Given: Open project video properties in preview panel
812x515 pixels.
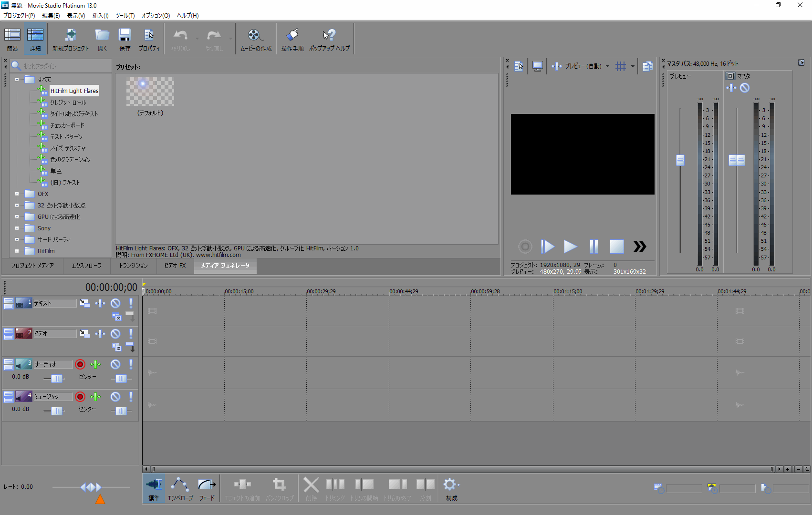Looking at the screenshot, I should point(519,66).
